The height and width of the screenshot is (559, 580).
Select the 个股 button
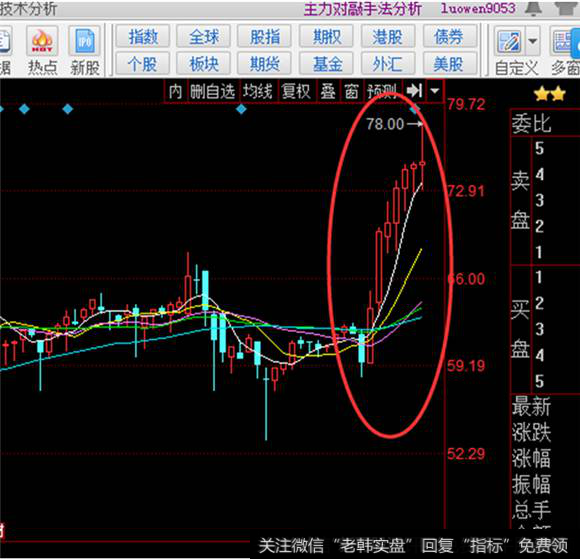(143, 64)
